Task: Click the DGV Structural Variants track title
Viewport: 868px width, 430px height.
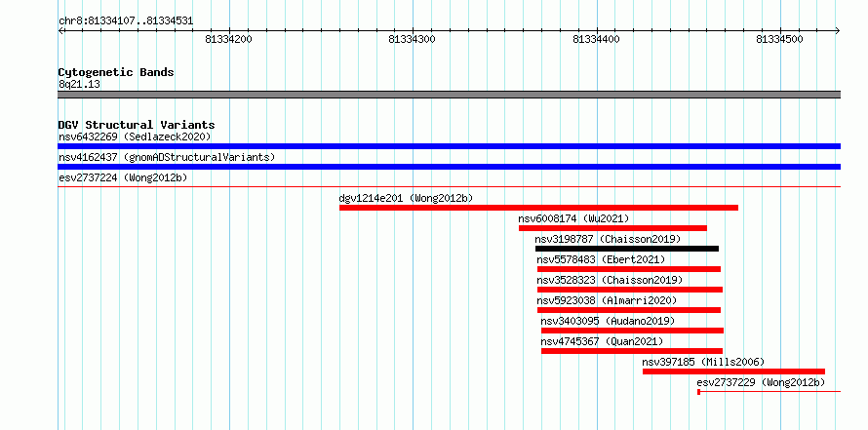Action: click(x=137, y=125)
